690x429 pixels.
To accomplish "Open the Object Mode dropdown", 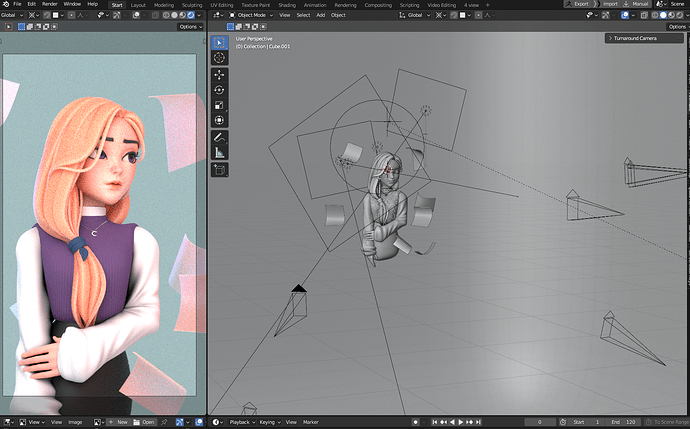I will (x=251, y=15).
